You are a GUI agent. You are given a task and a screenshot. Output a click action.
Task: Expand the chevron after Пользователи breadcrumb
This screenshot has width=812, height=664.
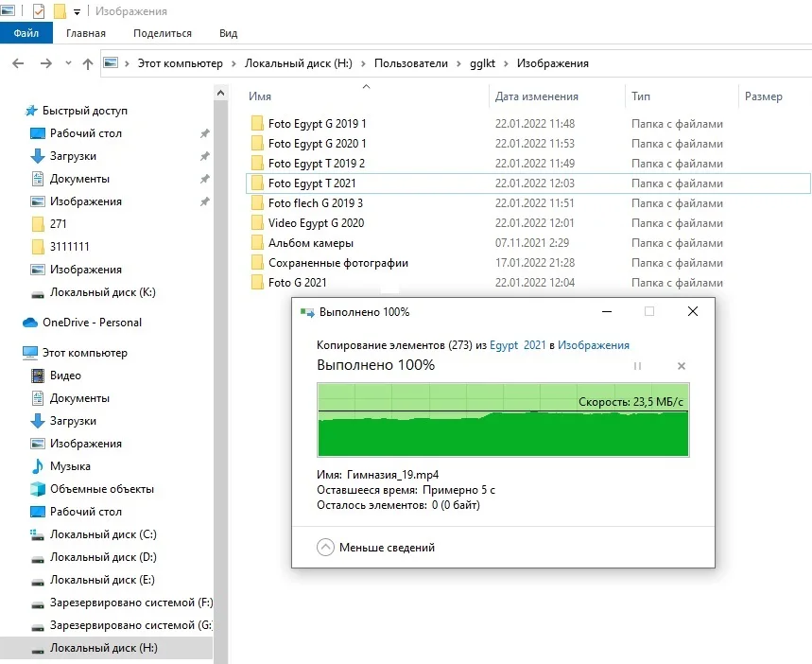point(458,63)
